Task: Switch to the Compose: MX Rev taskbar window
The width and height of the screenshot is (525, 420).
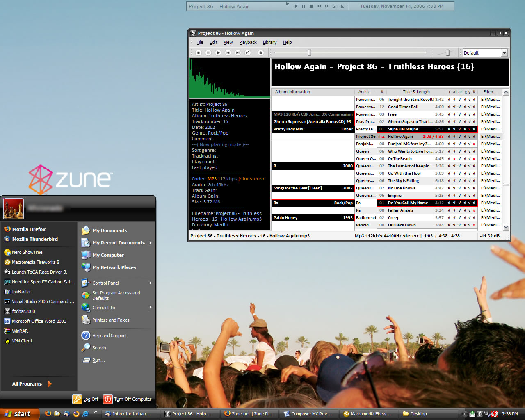Action: (309, 414)
